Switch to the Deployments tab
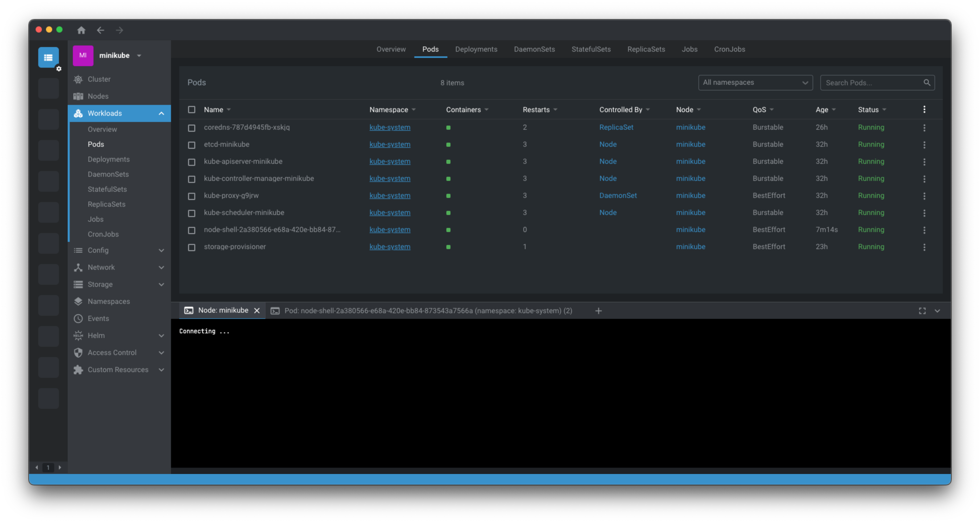The width and height of the screenshot is (980, 523). [x=476, y=49]
